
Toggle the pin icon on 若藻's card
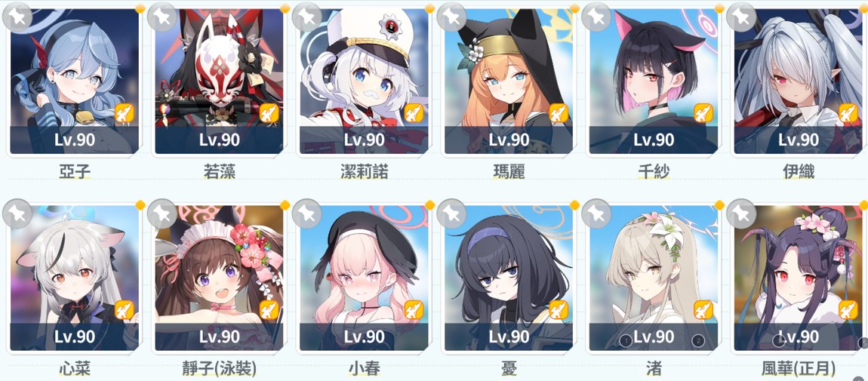click(162, 17)
